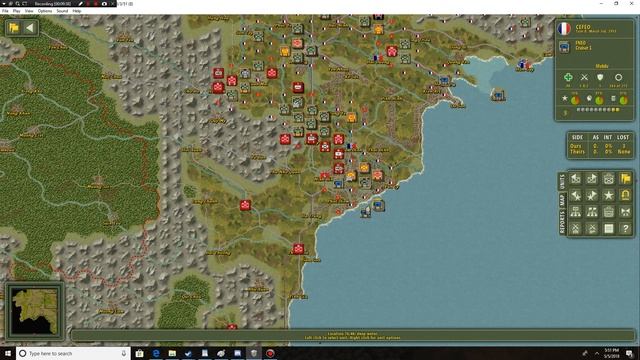Viewport: 640px width, 360px height.
Task: Click the next unit icon with right arrow
Action: pyautogui.click(x=592, y=179)
